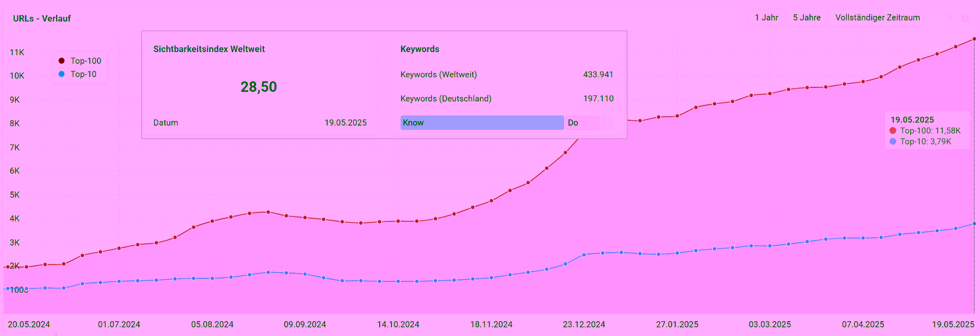Click the Keywords (Weltweit) value 433.941
The width and height of the screenshot is (980, 336).
point(598,75)
